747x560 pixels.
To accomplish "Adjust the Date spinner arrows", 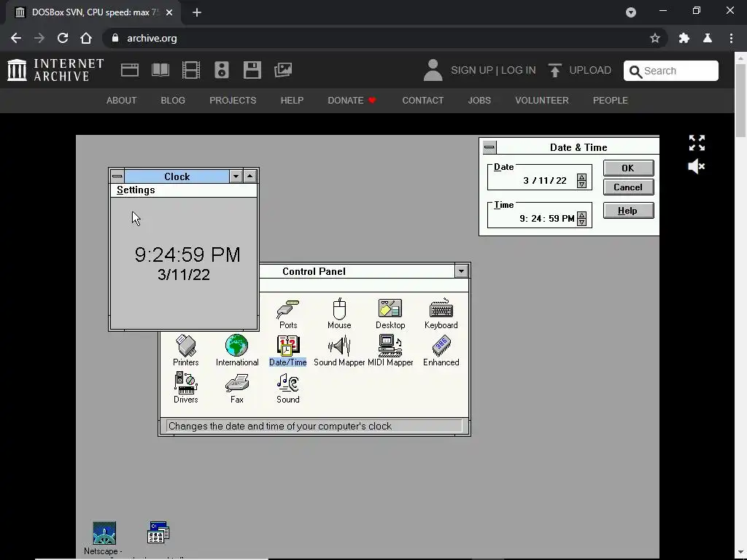I will click(581, 181).
